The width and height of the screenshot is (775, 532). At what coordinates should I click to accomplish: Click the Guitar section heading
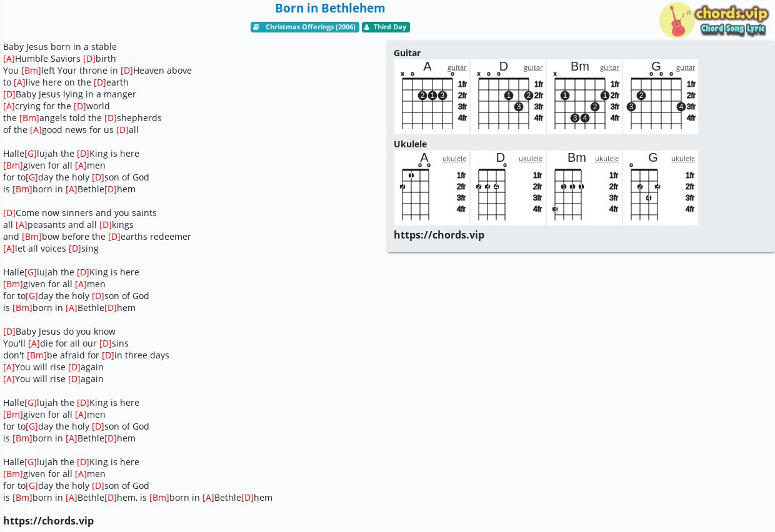point(407,53)
